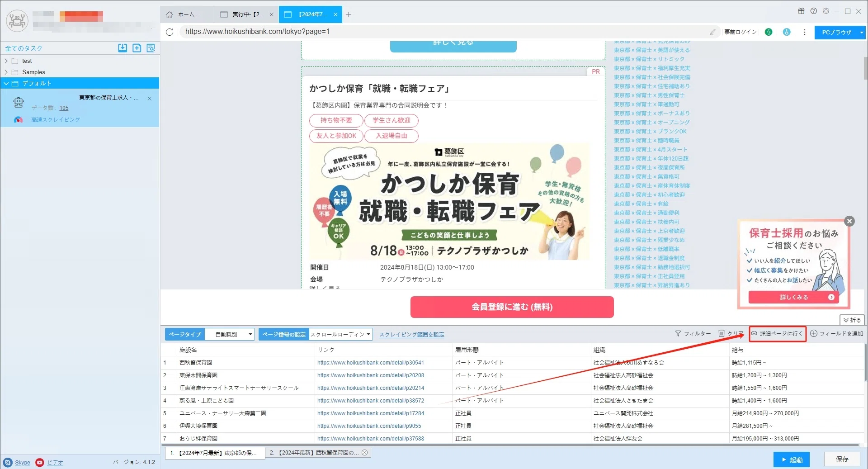This screenshot has width=868, height=469.
Task: Open the PCブラウザ dropdown arrow
Action: tap(861, 32)
